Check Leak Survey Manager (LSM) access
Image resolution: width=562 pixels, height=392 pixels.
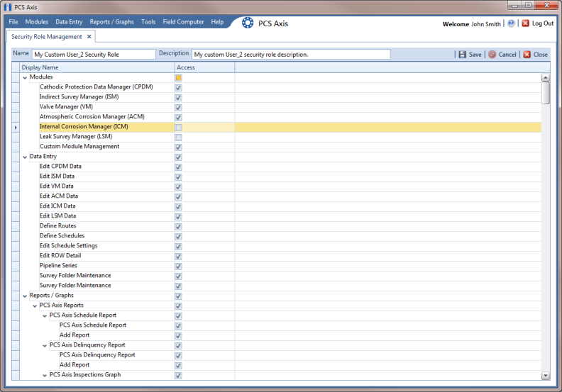(179, 138)
